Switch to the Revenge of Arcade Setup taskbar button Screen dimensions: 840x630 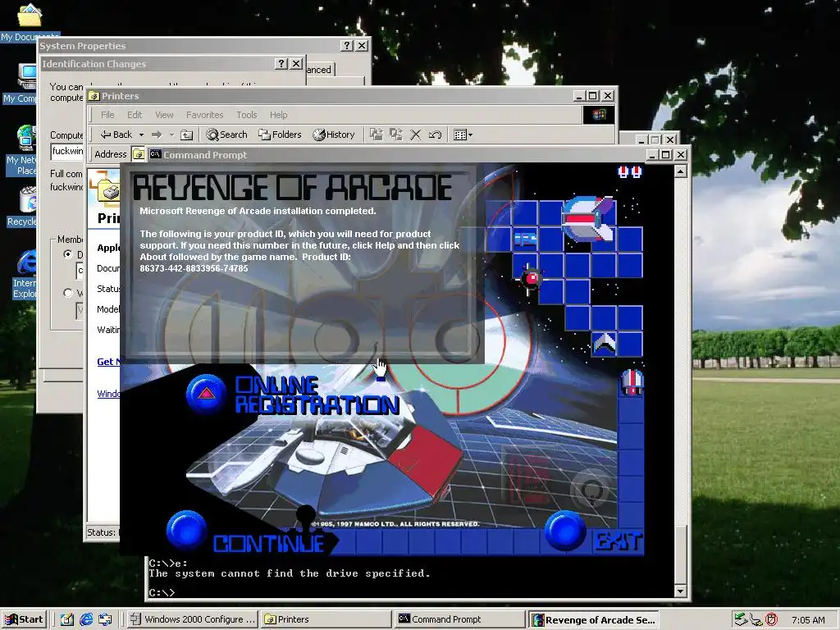593,619
